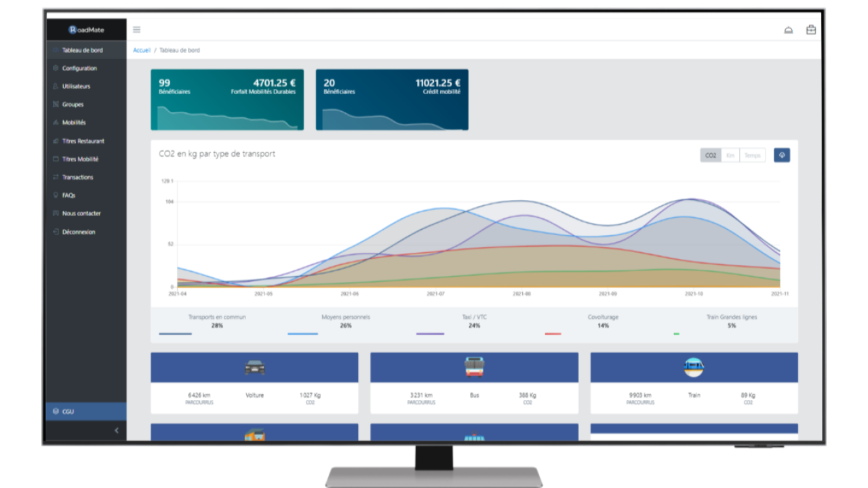Image resolution: width=868 pixels, height=488 pixels.
Task: Click the bell icon in top bar
Action: click(788, 30)
